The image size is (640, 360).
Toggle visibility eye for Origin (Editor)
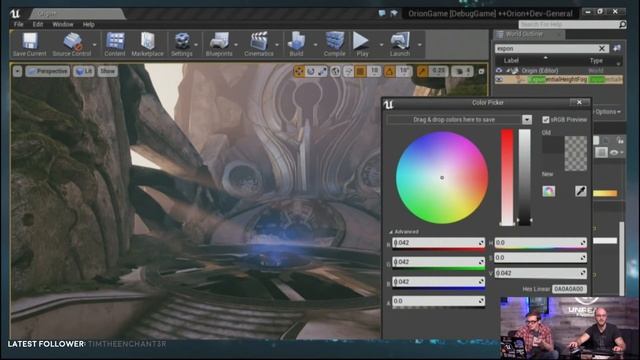(x=499, y=71)
